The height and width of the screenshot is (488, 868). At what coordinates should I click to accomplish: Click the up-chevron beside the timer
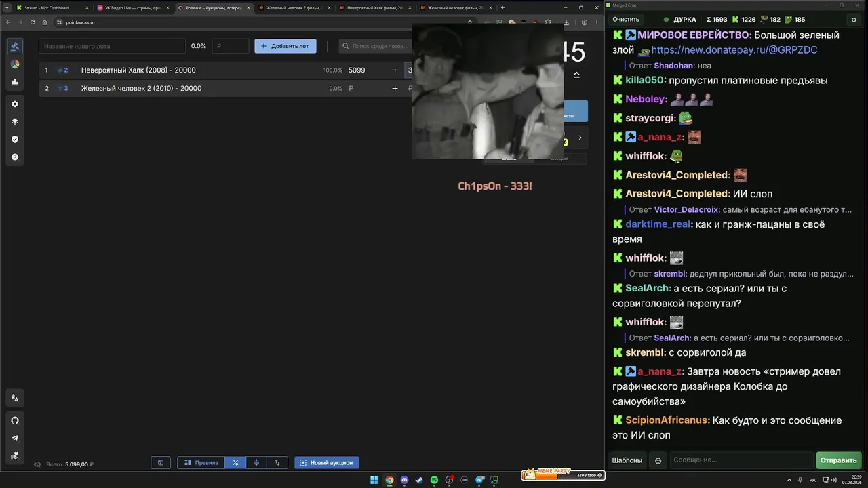click(x=576, y=75)
